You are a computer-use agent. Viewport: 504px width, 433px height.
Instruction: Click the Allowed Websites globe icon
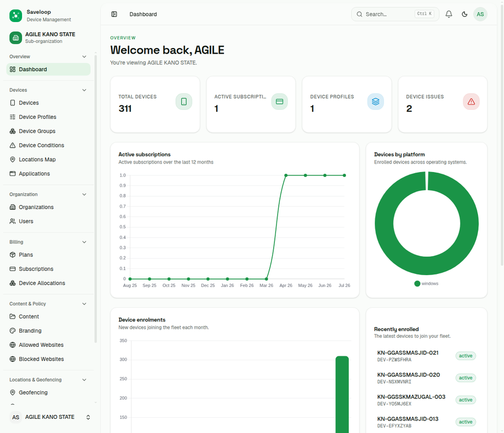12,344
